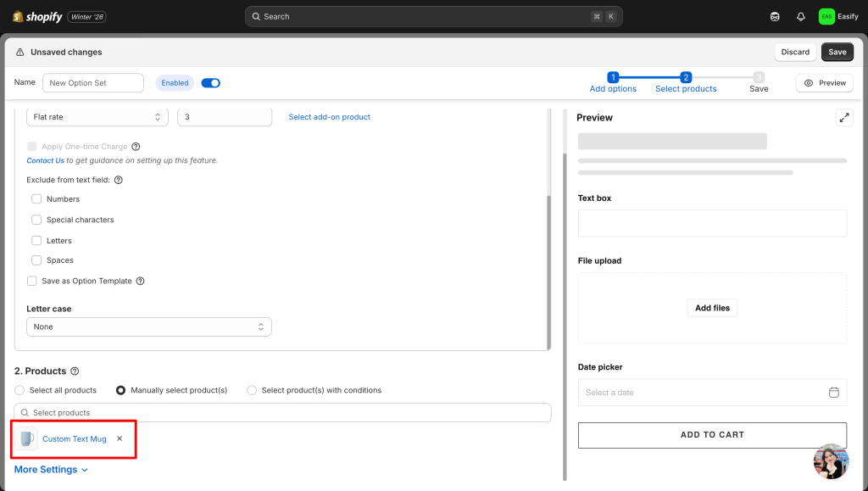Toggle the Enabled switch off

(x=211, y=83)
